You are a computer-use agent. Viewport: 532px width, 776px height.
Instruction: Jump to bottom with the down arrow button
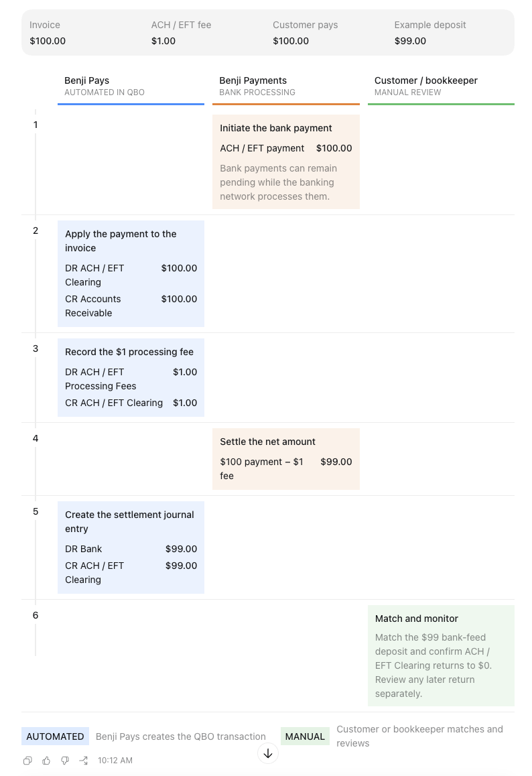268,753
